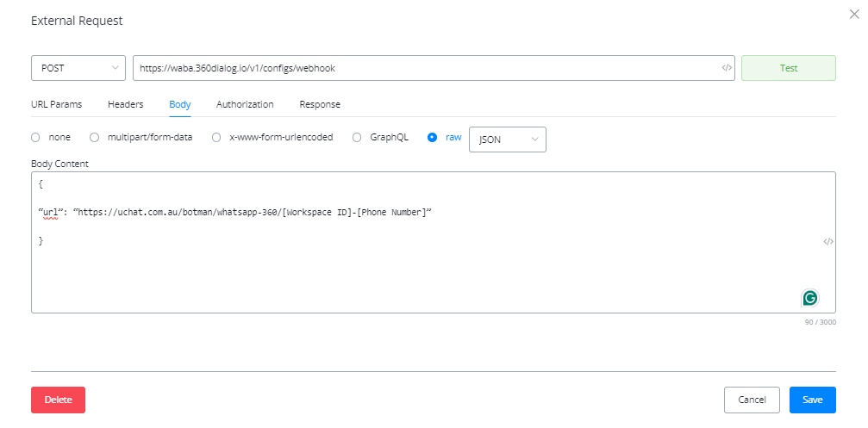The image size is (868, 428).
Task: Open the POST method dropdown
Action: tap(78, 68)
